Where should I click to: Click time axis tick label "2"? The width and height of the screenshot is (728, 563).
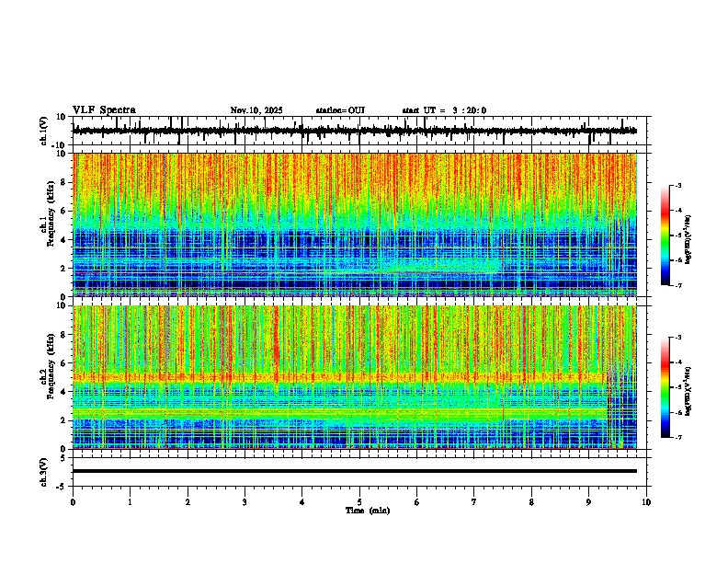coord(188,502)
